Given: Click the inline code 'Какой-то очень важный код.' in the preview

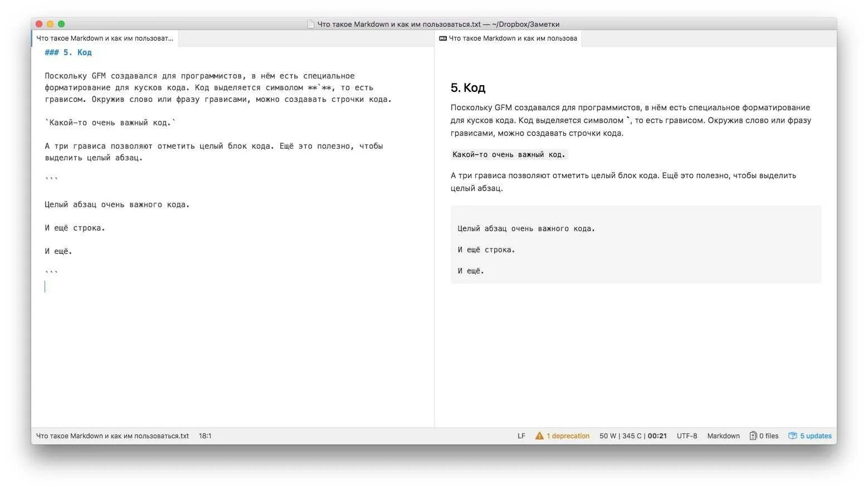Looking at the screenshot, I should point(509,154).
